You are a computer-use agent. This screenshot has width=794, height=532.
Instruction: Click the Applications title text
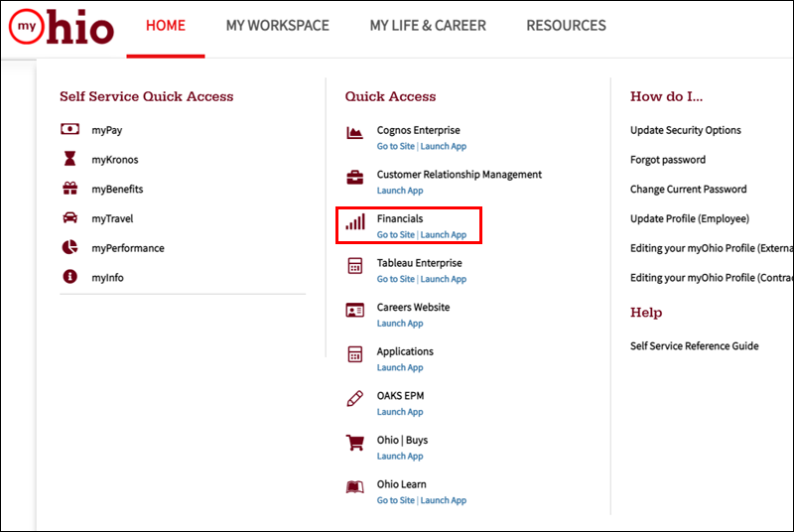[405, 351]
